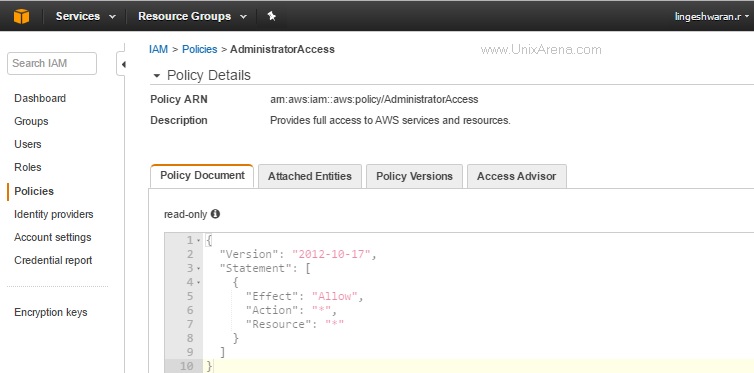754x373 pixels.
Task: Open Credential report in the sidebar
Action: coord(53,261)
